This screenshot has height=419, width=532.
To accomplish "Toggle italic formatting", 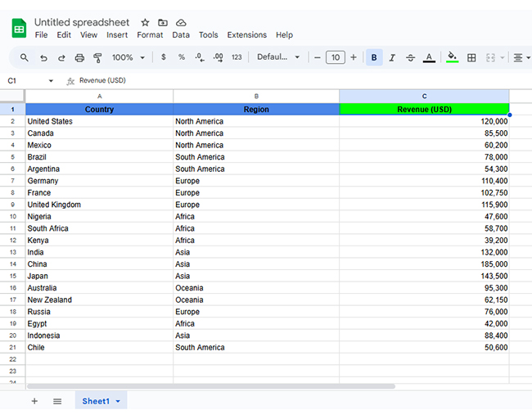I will pos(392,57).
